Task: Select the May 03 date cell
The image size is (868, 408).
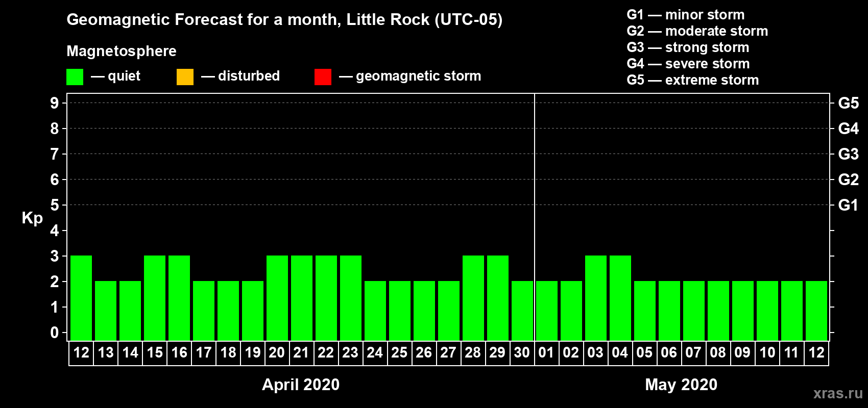Action: [x=595, y=353]
